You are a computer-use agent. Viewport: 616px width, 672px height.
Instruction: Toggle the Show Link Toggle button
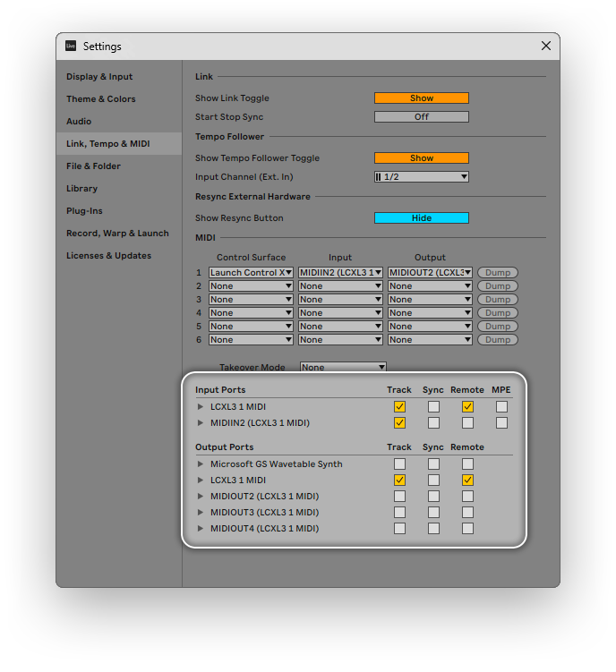[421, 98]
